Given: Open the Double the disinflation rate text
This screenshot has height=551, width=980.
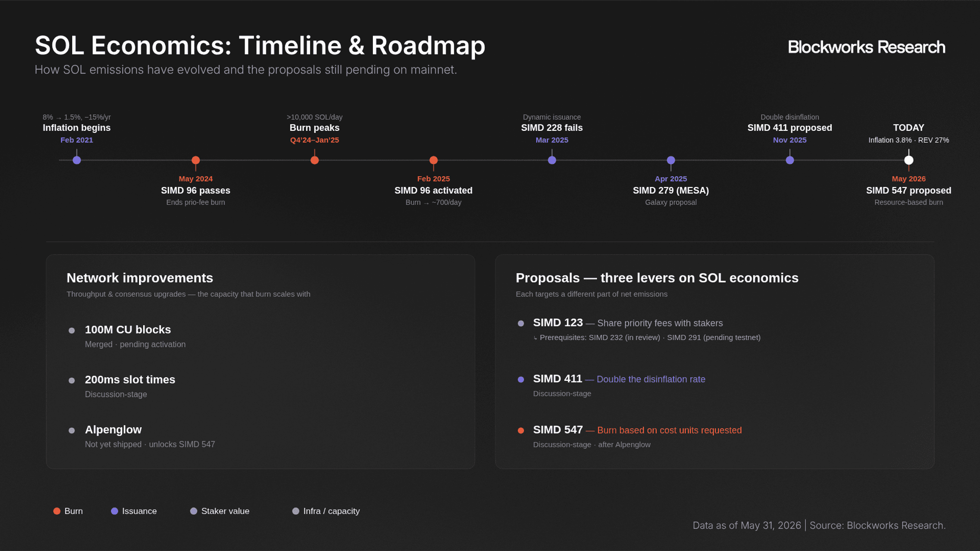Looking at the screenshot, I should 651,380.
